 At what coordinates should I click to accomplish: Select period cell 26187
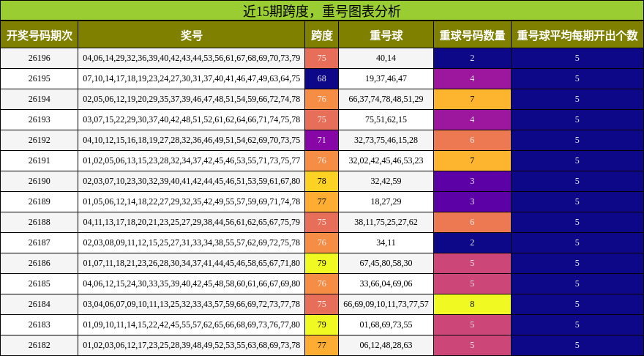point(39,243)
